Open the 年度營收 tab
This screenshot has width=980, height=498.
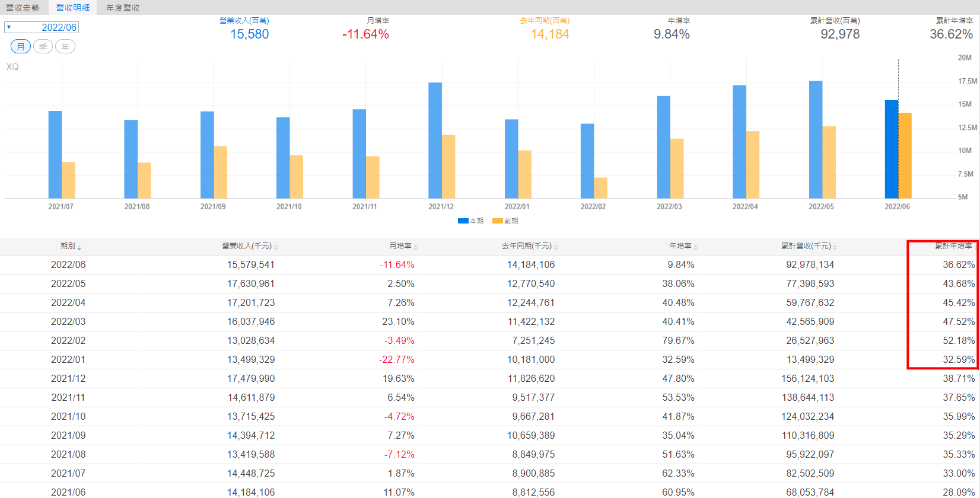point(123,8)
